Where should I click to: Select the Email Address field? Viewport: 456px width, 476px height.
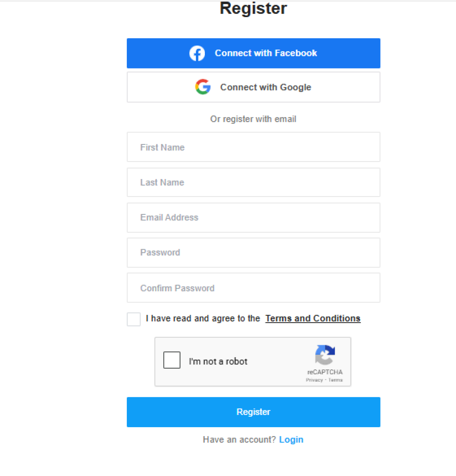(253, 217)
